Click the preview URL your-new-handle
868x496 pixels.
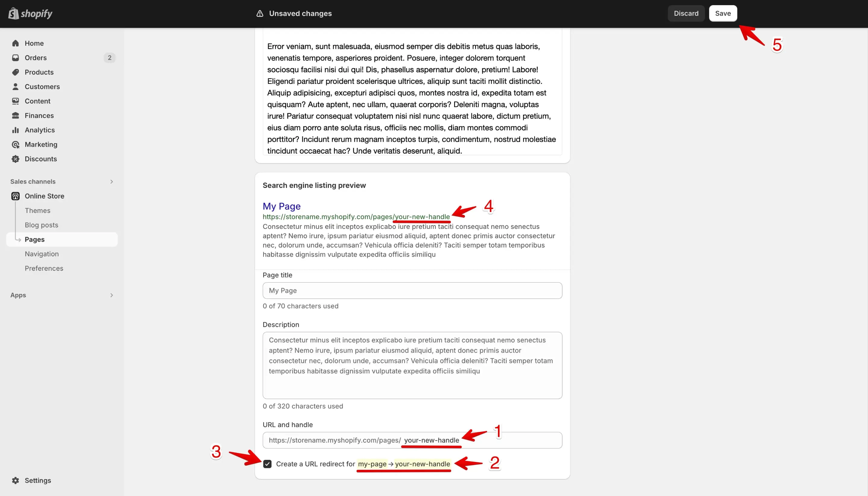tap(423, 217)
